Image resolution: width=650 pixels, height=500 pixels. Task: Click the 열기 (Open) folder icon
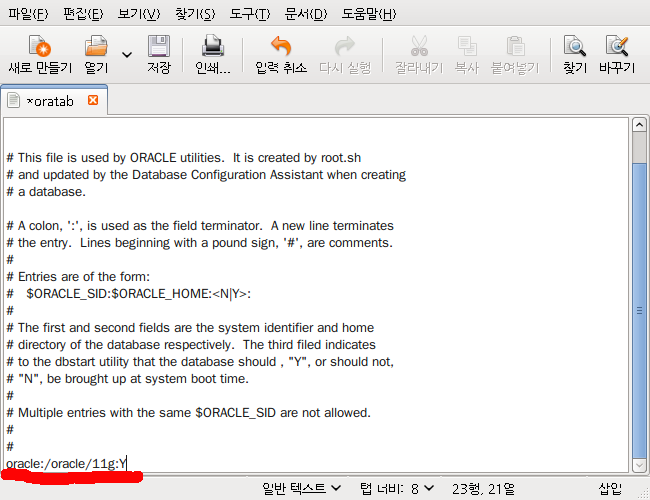[96, 46]
